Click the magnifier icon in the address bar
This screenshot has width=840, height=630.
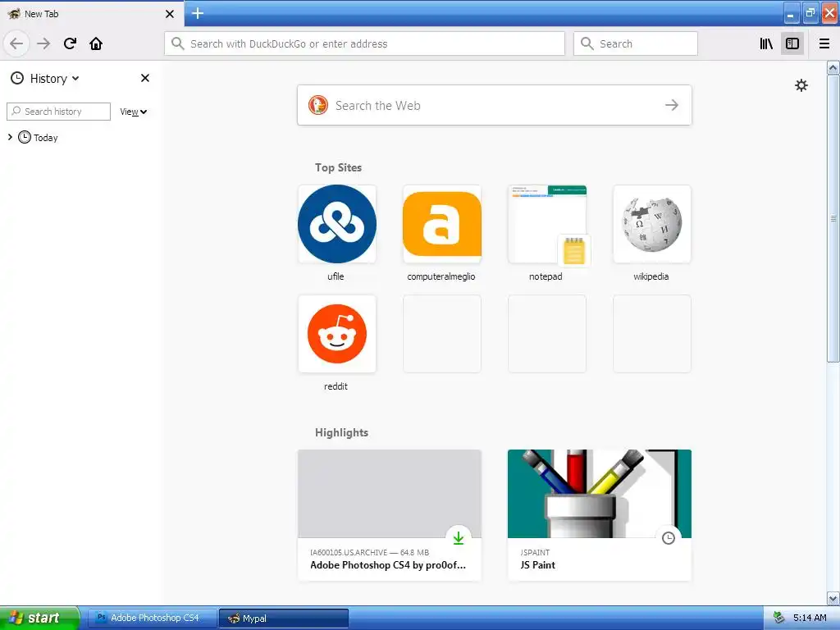point(178,43)
